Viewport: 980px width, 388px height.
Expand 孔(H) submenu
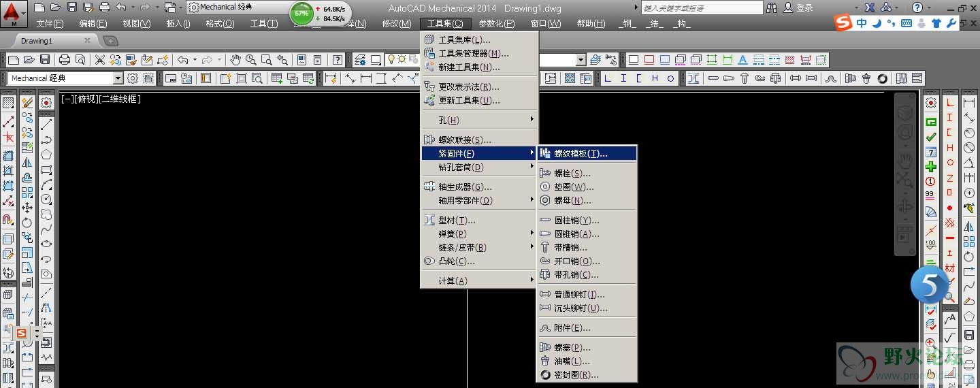pos(480,120)
